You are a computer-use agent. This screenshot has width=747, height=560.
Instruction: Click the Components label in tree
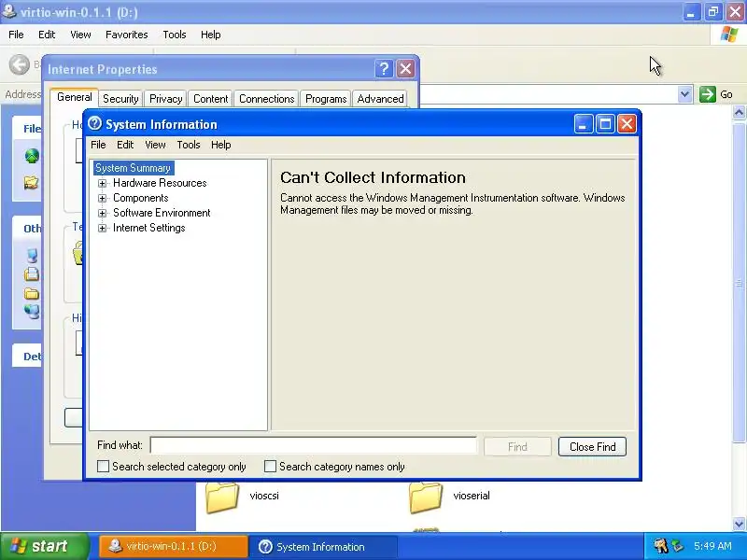141,198
